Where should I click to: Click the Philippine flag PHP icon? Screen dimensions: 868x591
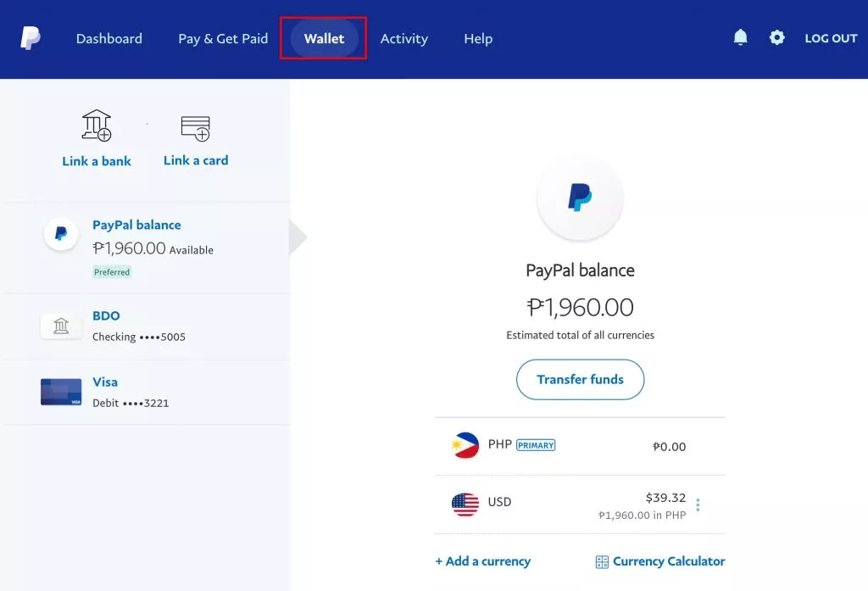coord(465,445)
